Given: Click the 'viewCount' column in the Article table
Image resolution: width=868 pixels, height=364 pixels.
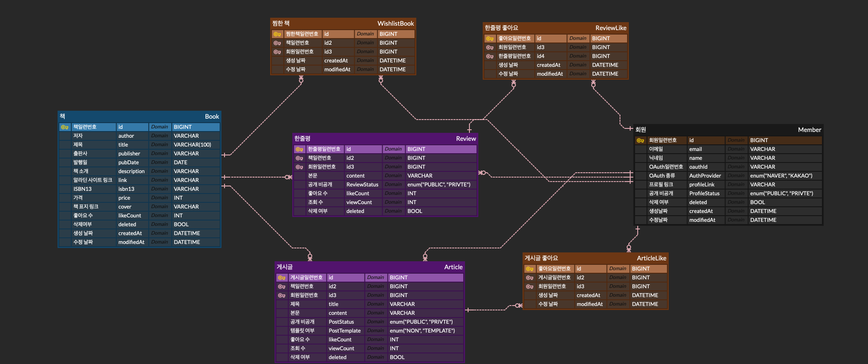Looking at the screenshot, I should coord(345,349).
